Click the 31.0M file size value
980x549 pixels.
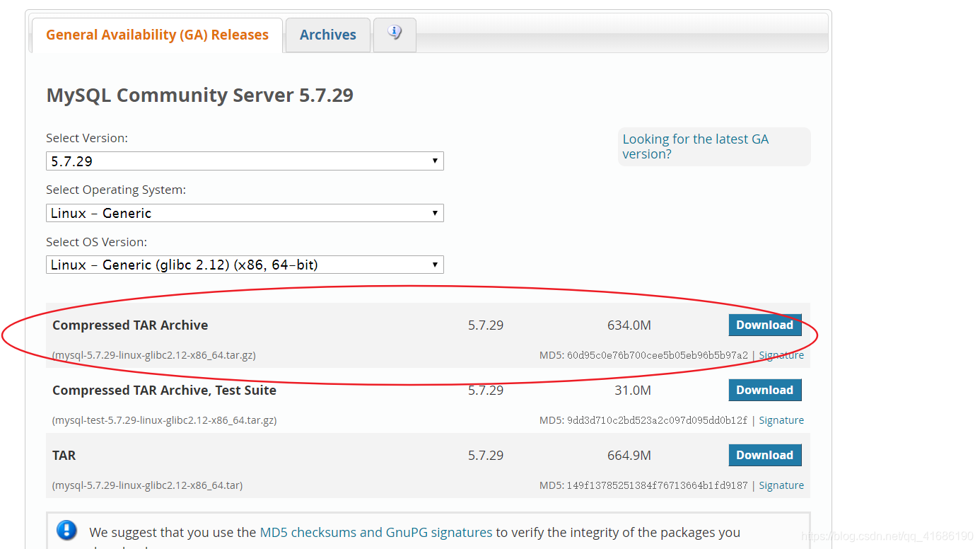pos(633,391)
